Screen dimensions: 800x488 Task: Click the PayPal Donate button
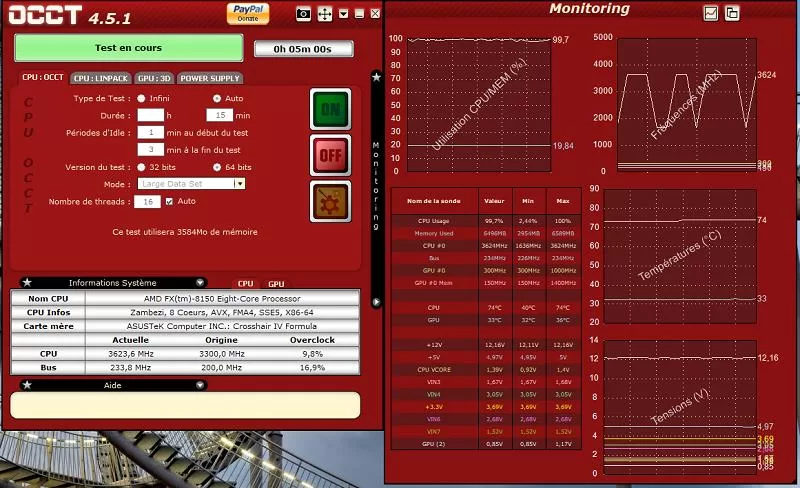(x=248, y=13)
